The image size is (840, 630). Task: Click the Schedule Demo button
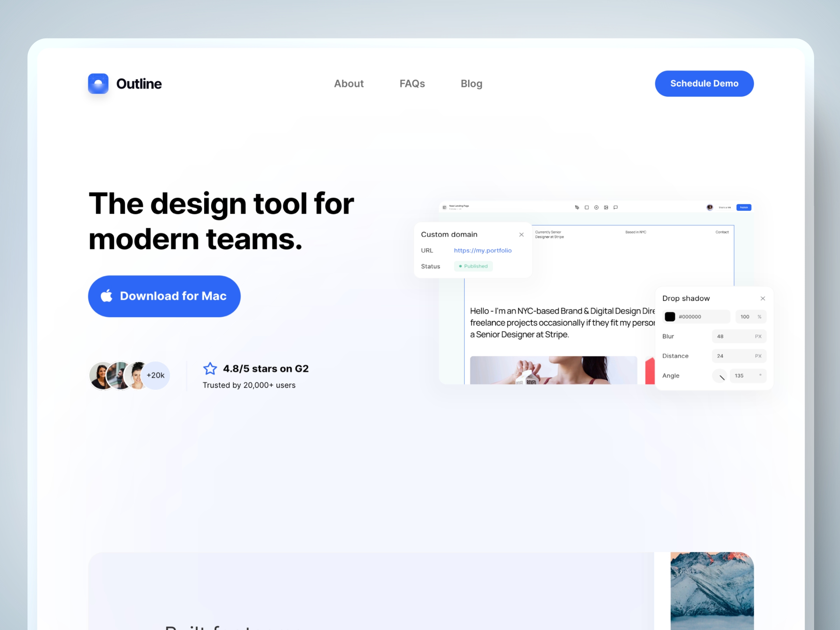[x=704, y=83]
